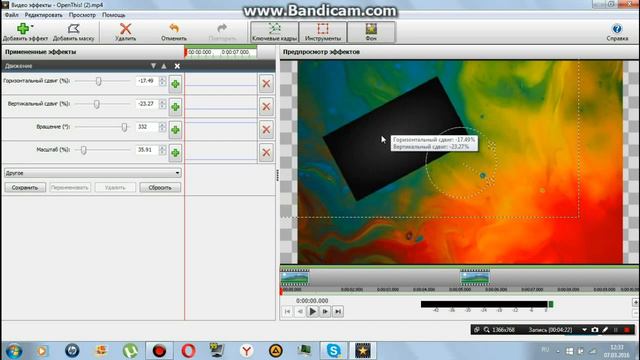
Task: Click the Add mask (Добавить маску) icon
Action: pos(73,29)
